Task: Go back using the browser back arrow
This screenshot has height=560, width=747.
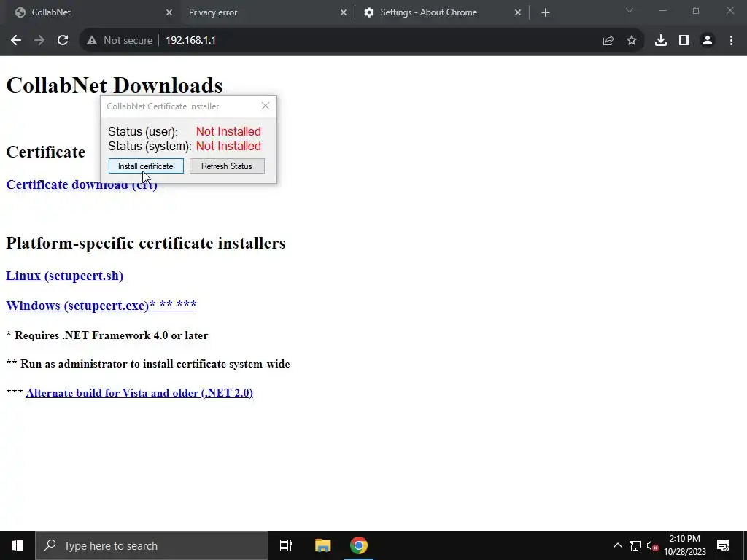Action: (16, 41)
